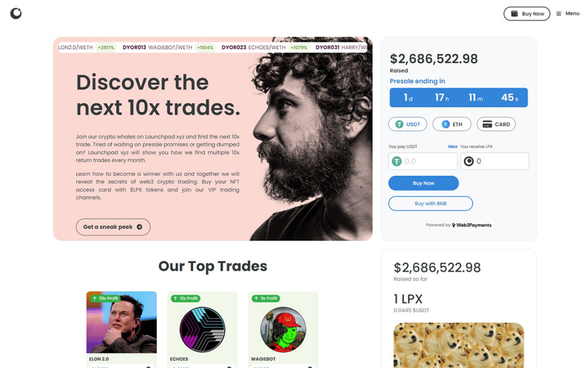The width and height of the screenshot is (588, 368).
Task: Click the Max link above pay field
Action: [453, 147]
